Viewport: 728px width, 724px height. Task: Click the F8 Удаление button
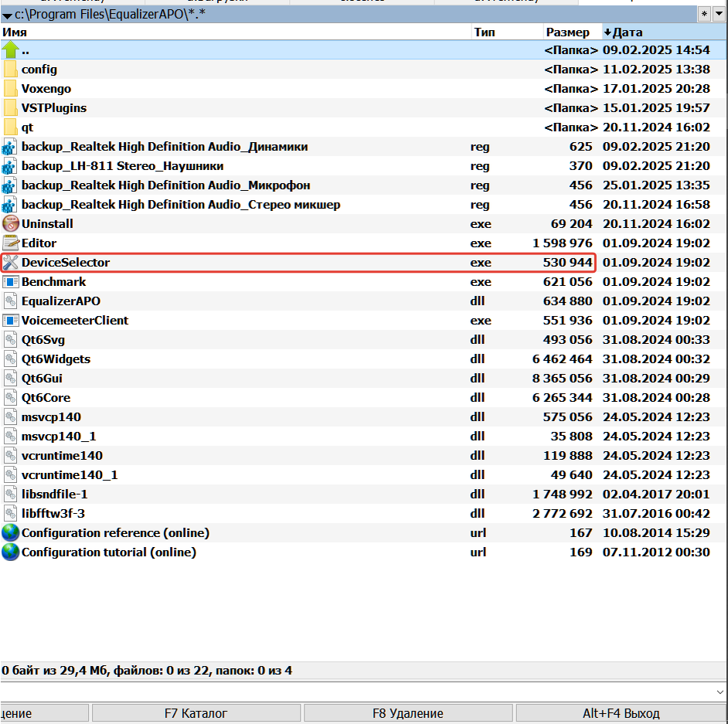tap(408, 713)
